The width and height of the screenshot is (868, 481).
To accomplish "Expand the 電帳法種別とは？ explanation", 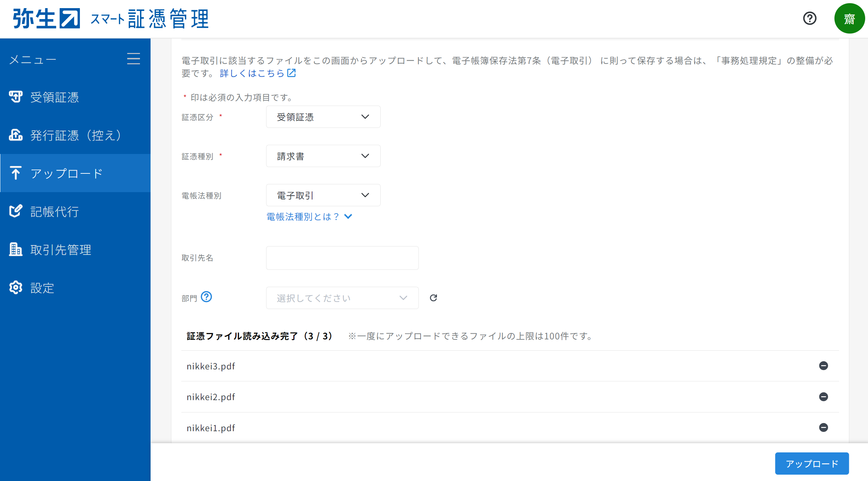I will 309,216.
